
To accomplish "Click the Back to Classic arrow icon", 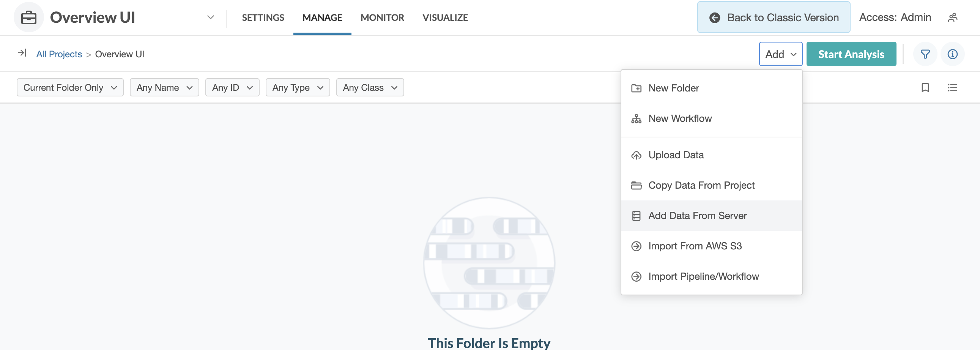I will tap(714, 17).
